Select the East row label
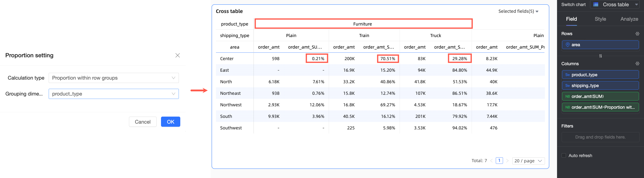This screenshot has height=178, width=644. click(x=224, y=70)
